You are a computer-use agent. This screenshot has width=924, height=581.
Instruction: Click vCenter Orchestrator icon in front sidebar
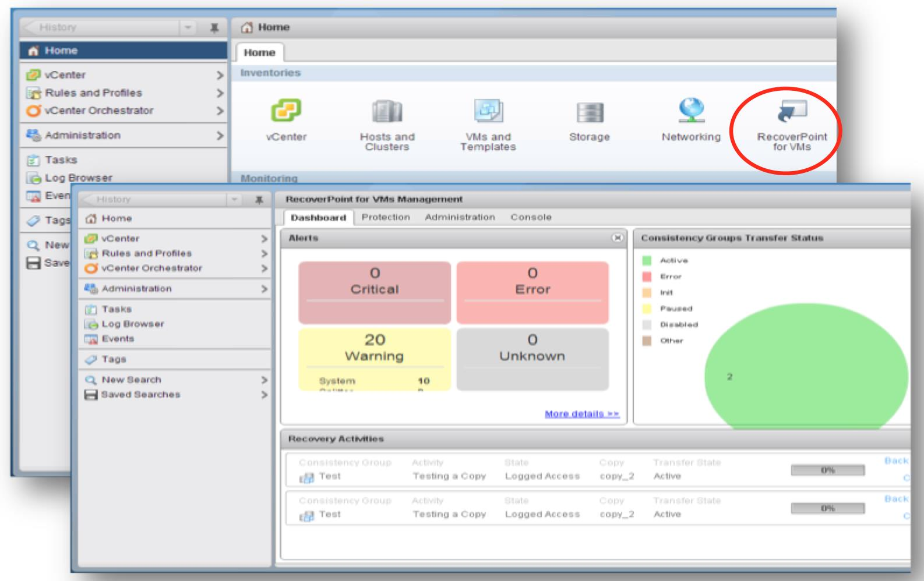tap(90, 268)
